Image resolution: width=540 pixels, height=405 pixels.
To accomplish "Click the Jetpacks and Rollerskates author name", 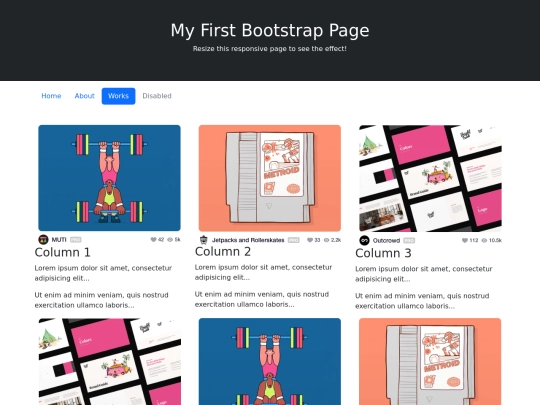I will pos(248,240).
